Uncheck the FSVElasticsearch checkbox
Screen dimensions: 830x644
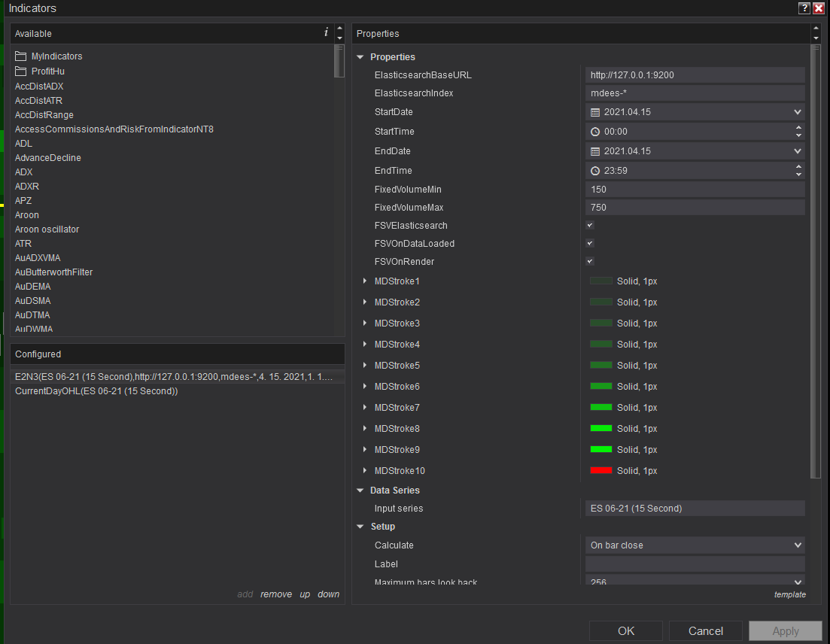tap(590, 226)
